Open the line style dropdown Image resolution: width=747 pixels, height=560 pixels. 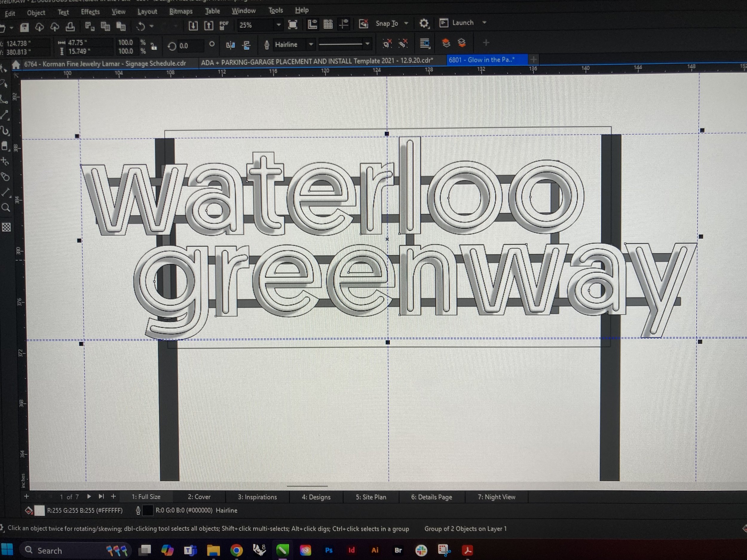point(367,44)
